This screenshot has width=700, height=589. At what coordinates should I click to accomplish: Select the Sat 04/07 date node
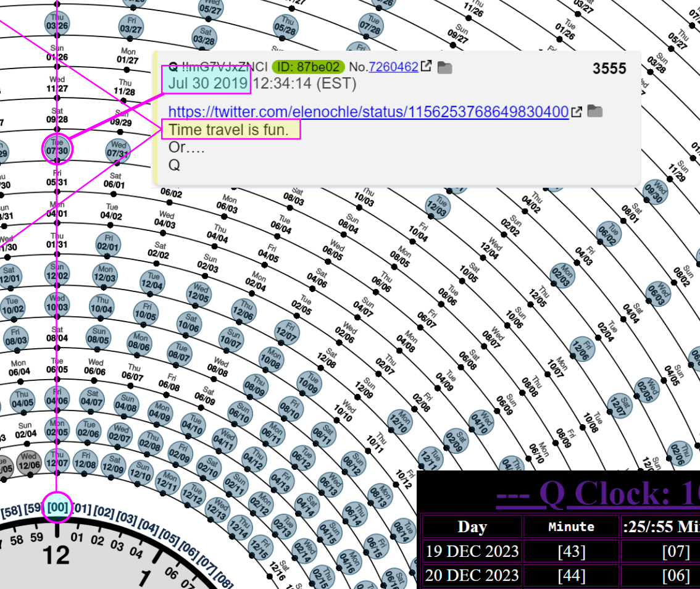[x=91, y=399]
